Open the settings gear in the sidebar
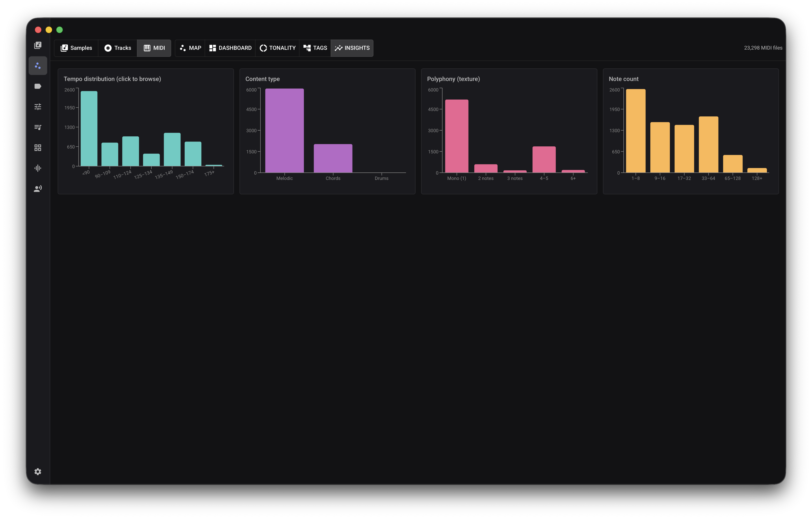Screen dimensions: 812x519 click(38, 472)
